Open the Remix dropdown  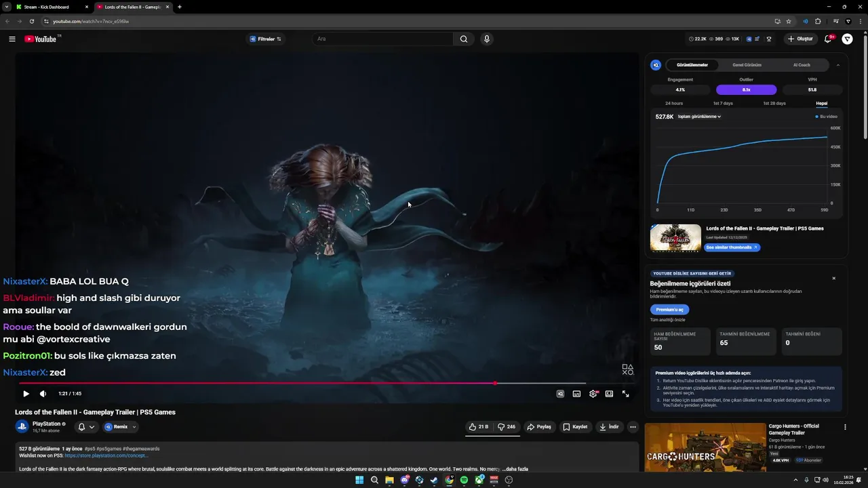pos(121,427)
